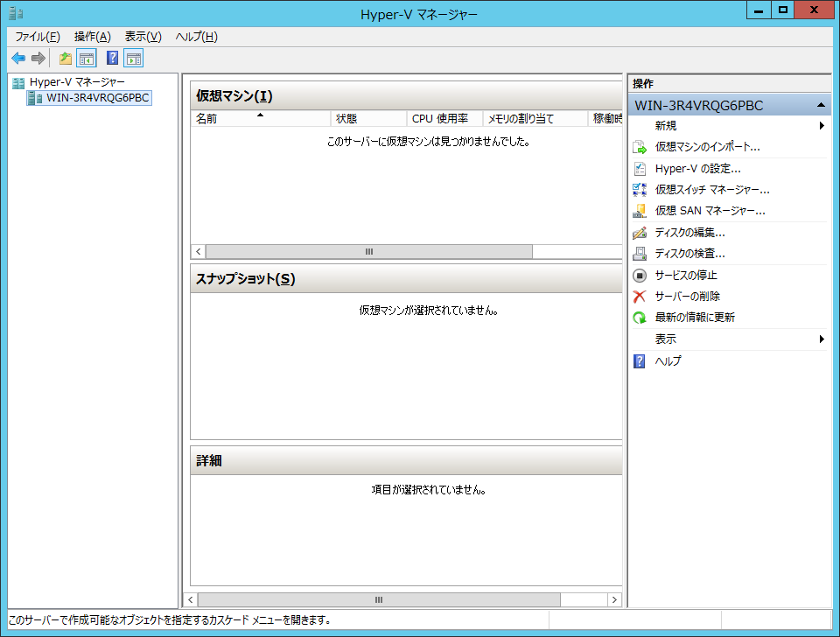Click the server icon beside WIN-3R4VRQG6PBC in tree
The height and width of the screenshot is (637, 840).
pyautogui.click(x=35, y=98)
